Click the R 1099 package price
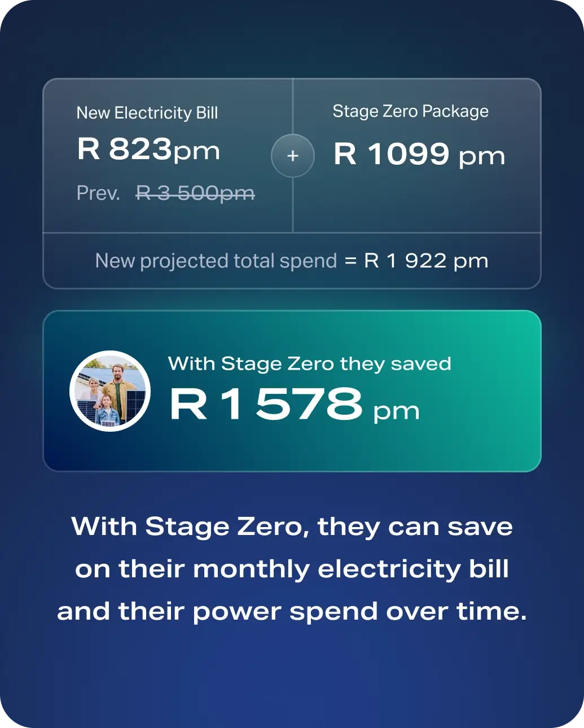The height and width of the screenshot is (728, 584). tap(392, 154)
